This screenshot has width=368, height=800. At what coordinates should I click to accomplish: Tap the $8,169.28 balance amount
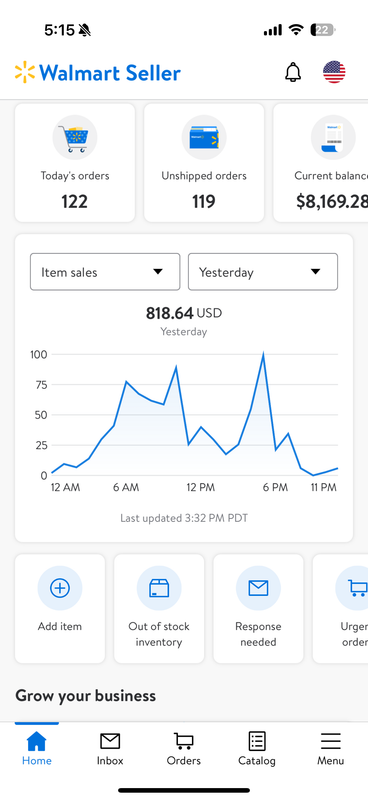tap(332, 202)
